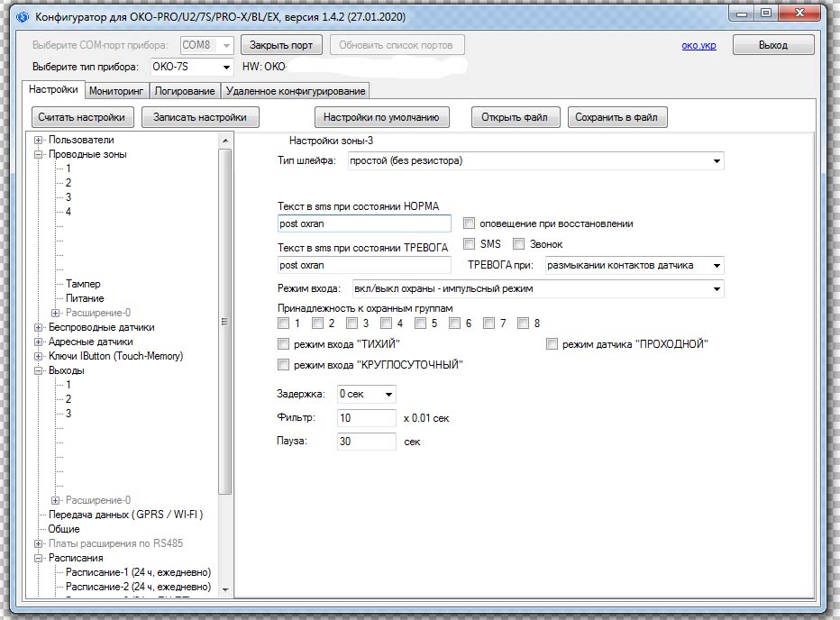Switch to the Настройки tab

pyautogui.click(x=53, y=89)
